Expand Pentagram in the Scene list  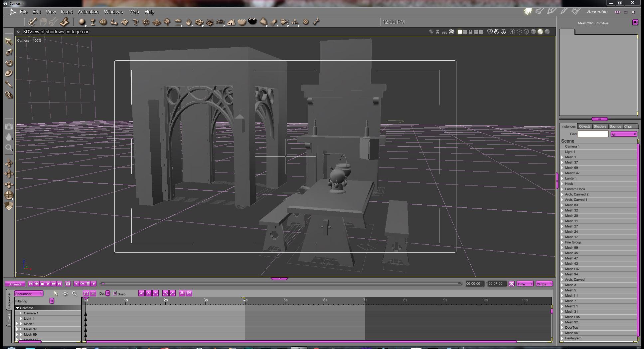563,338
